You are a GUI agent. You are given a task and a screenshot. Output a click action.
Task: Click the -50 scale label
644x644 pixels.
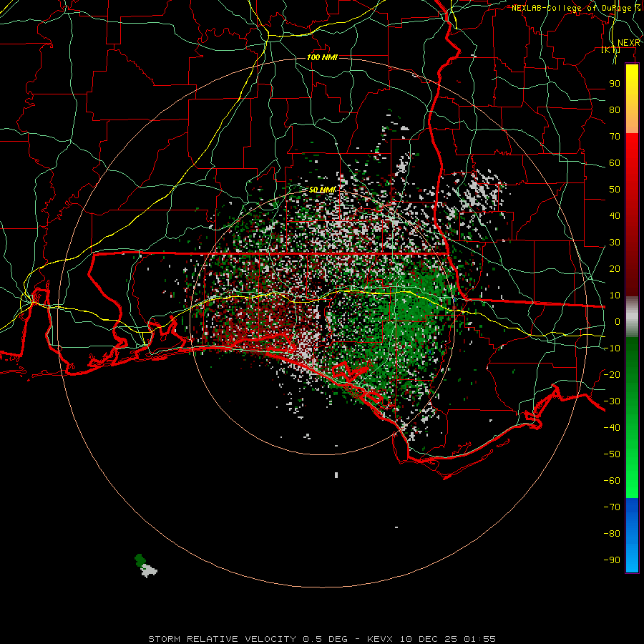click(x=612, y=454)
